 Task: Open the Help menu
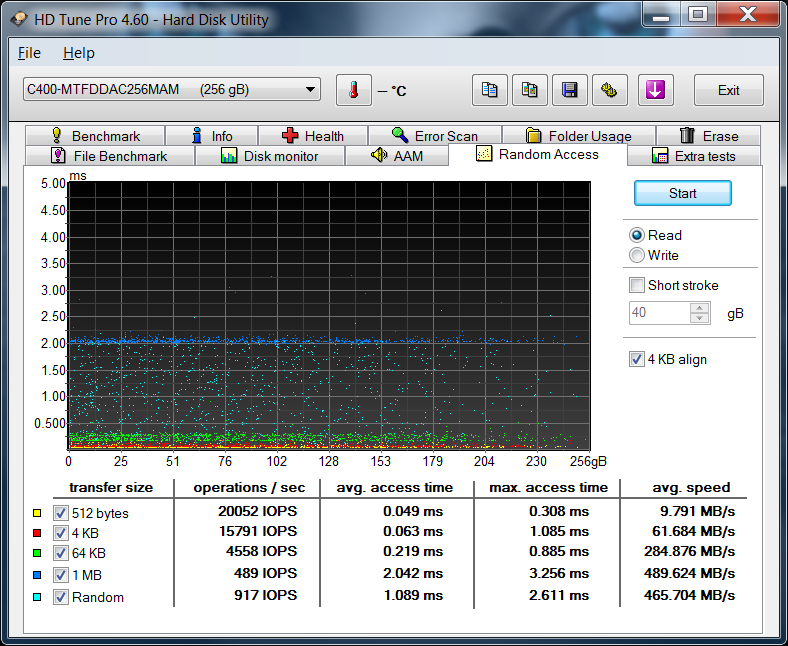click(x=78, y=53)
